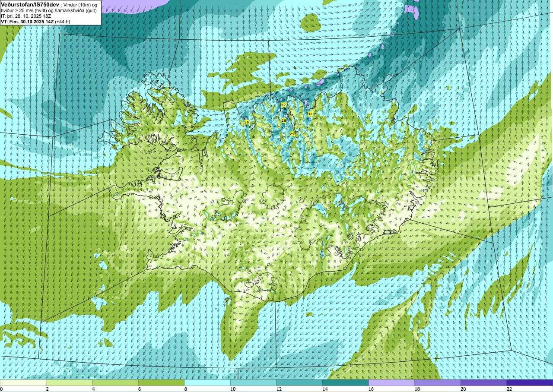This screenshot has height=392, width=553.
Task: Click the 8–10 m/s light cyan swatch
Action: pos(207,383)
